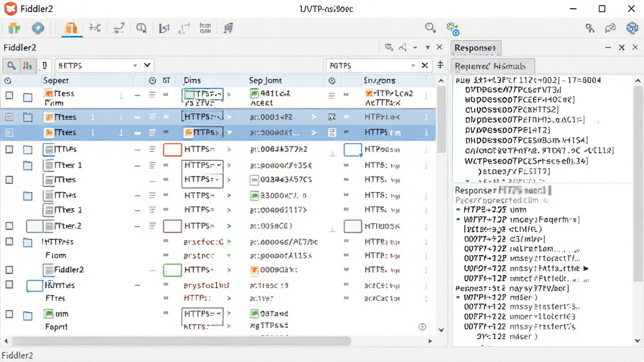This screenshot has width=644, height=362.
Task: Select the Fiddler2 label in the session list row
Action: pos(69,270)
